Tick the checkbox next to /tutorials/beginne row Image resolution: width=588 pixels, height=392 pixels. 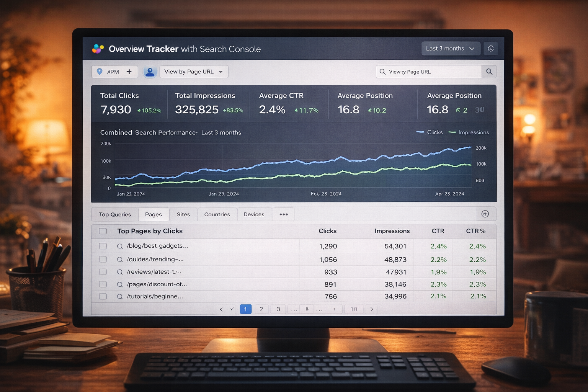click(103, 296)
